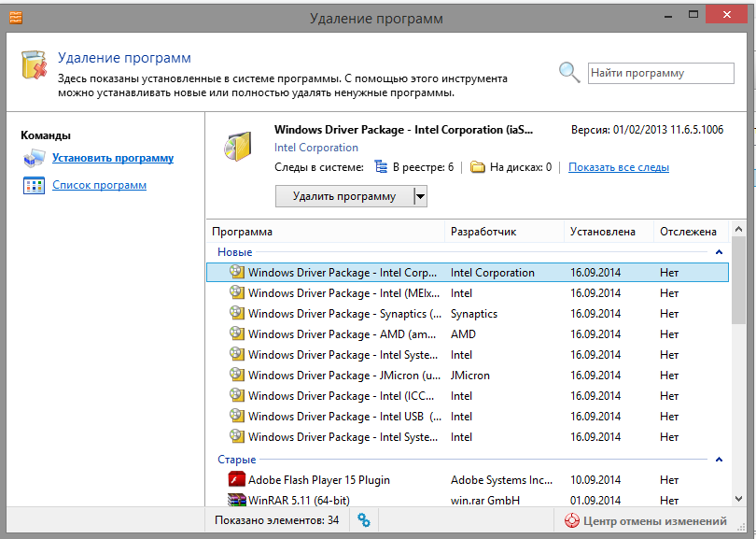The width and height of the screenshot is (756, 539).
Task: Click icon of selected Intel Corp driver row
Action: pyautogui.click(x=237, y=272)
